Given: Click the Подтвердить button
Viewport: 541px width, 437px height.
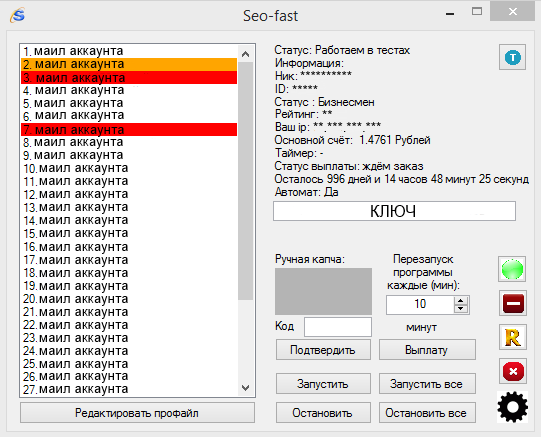Looking at the screenshot, I should [x=323, y=350].
